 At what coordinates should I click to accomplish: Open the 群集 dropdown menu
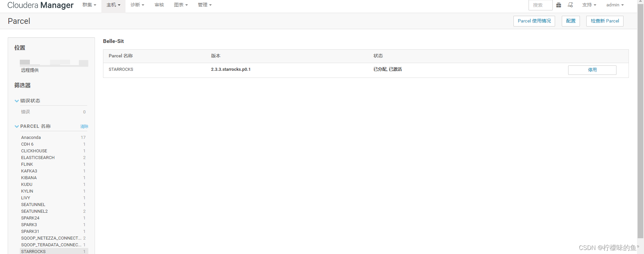click(89, 5)
